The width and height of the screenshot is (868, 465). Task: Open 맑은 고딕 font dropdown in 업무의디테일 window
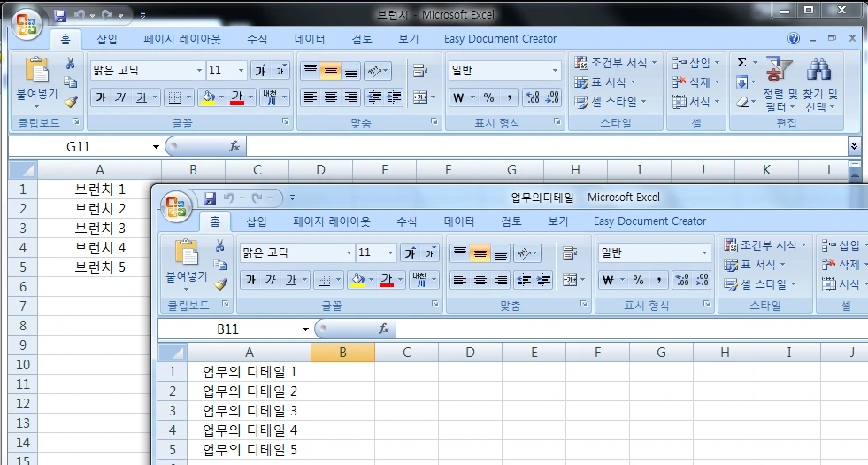tap(349, 252)
